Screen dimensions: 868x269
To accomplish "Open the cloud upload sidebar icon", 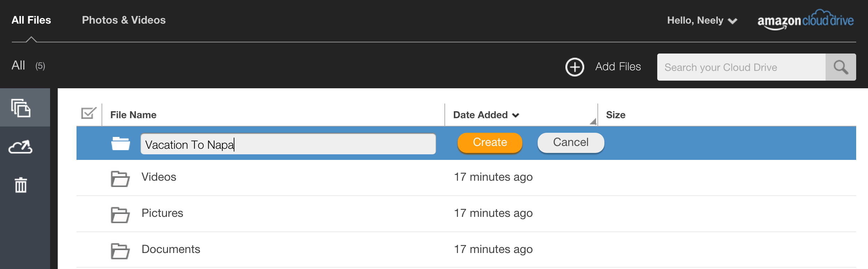I will 21,147.
